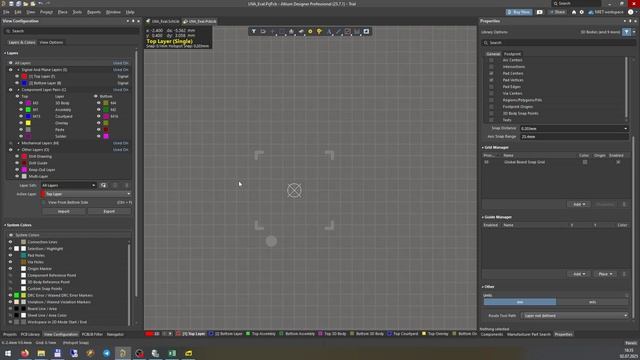Viewport: 640px width, 360px height.
Task: Select the mils units button
Action: click(592, 302)
